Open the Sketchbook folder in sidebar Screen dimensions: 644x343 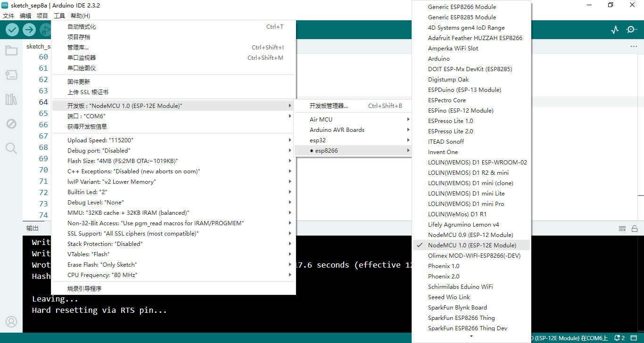click(11, 50)
